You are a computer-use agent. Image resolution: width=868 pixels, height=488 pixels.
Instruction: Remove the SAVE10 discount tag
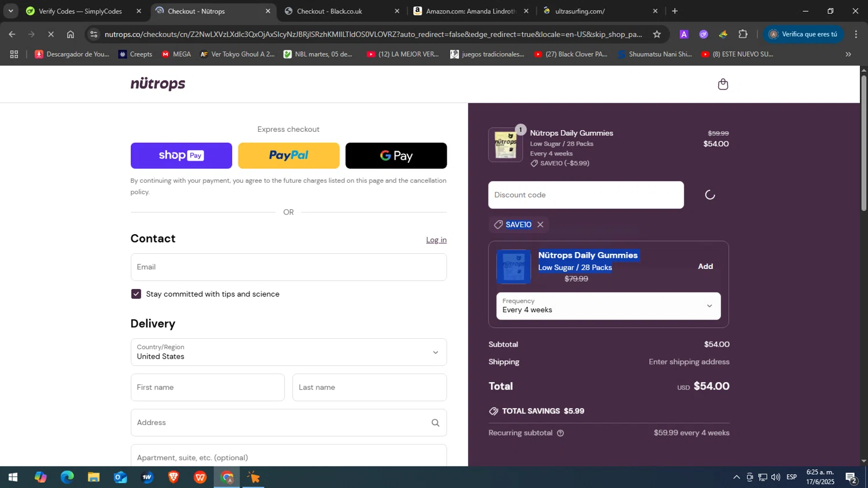point(540,224)
